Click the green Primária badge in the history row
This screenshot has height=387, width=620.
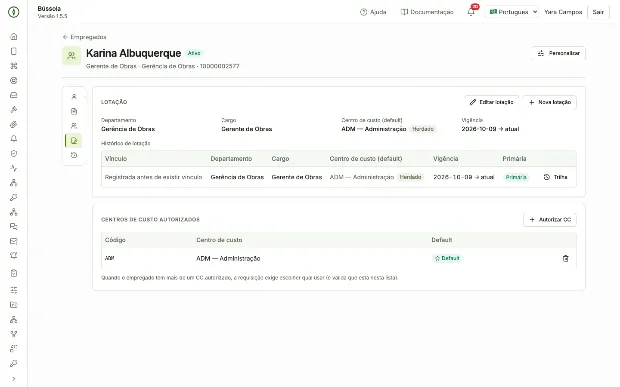pyautogui.click(x=516, y=177)
